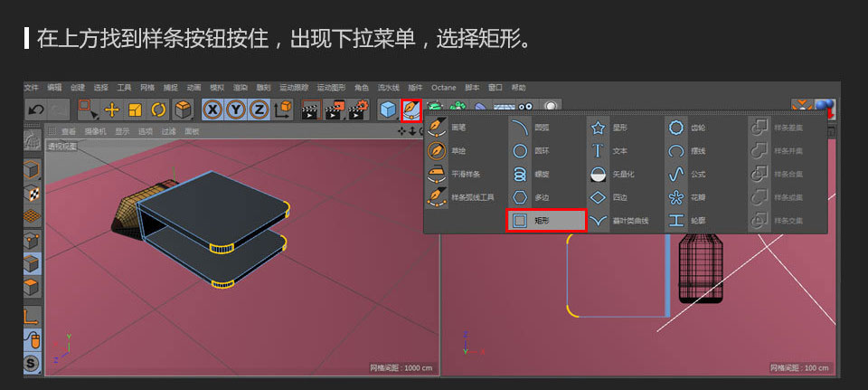Open the 窗口 window menu
Image resolution: width=868 pixels, height=390 pixels.
495,88
